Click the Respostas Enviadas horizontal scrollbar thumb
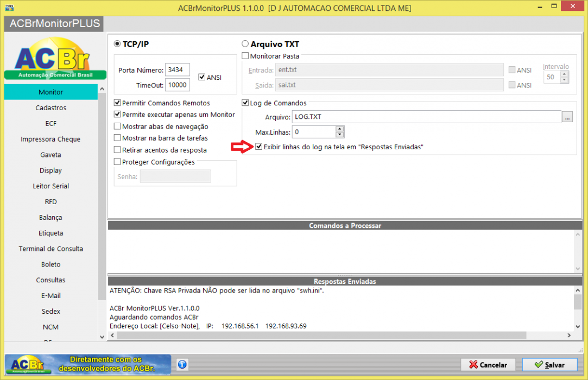This screenshot has height=380, width=588. click(x=321, y=335)
